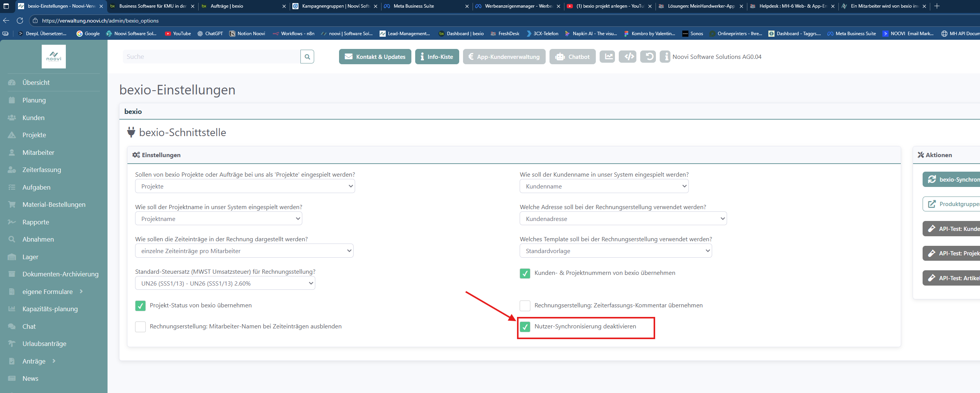Open Material-Bestellungen in the sidebar
Screen dimensions: 980x393
[54, 205]
